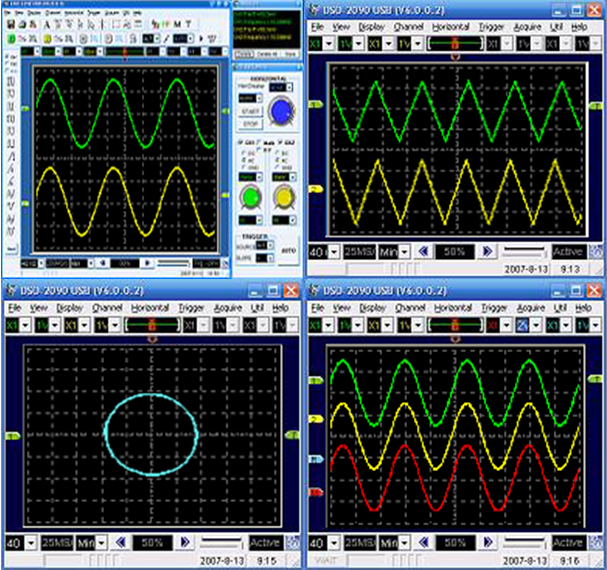
Task: Click the AUTO trigger button in the control panel
Action: coord(288,251)
